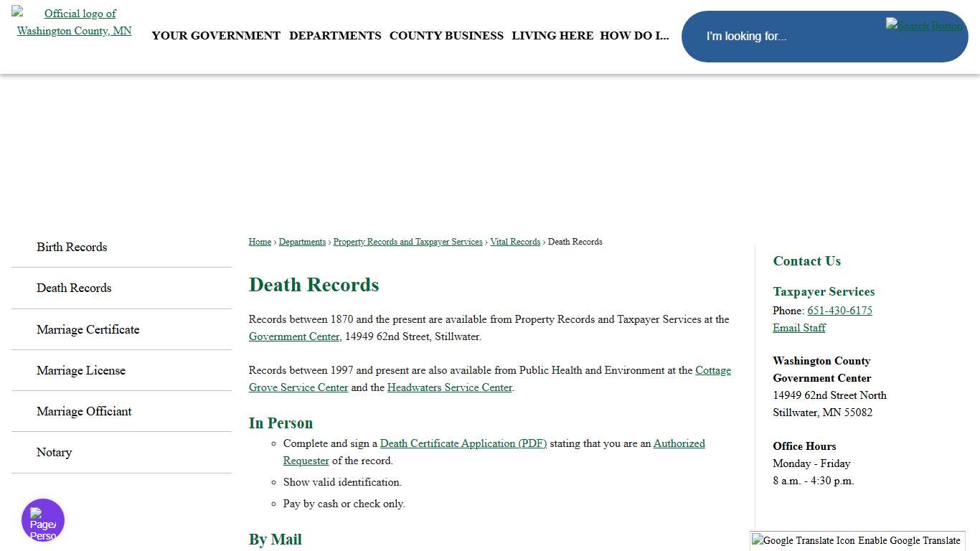This screenshot has height=551, width=980.
Task: Select Birth Records in the sidebar
Action: [x=72, y=247]
